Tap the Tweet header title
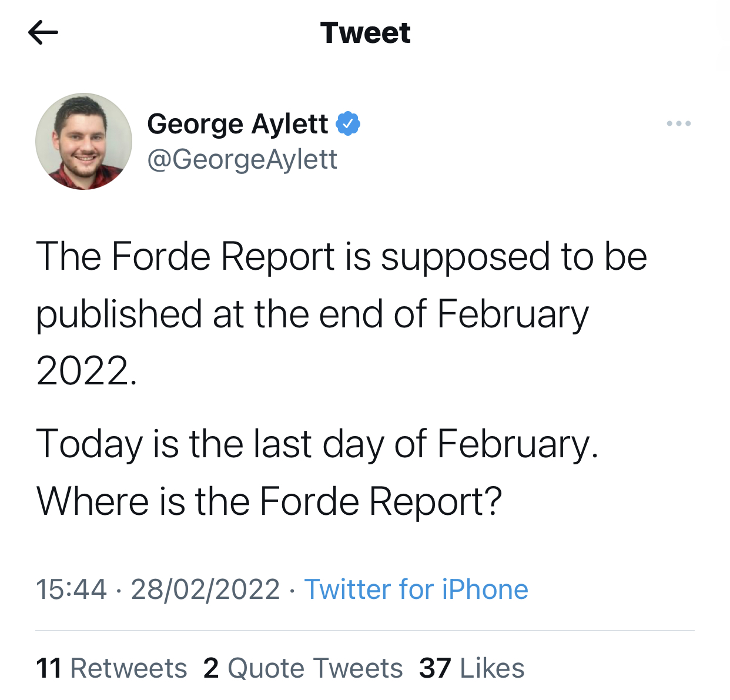 click(x=365, y=33)
